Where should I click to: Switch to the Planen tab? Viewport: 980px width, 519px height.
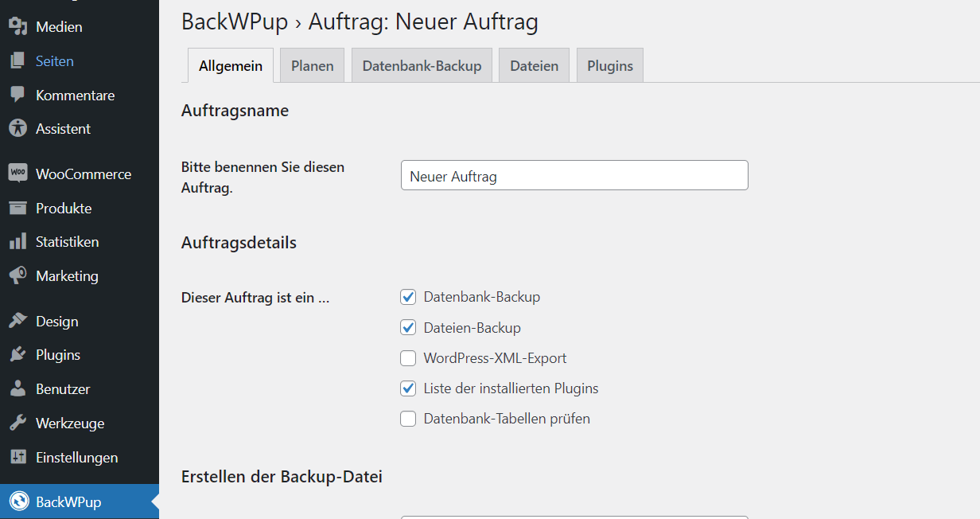click(312, 65)
